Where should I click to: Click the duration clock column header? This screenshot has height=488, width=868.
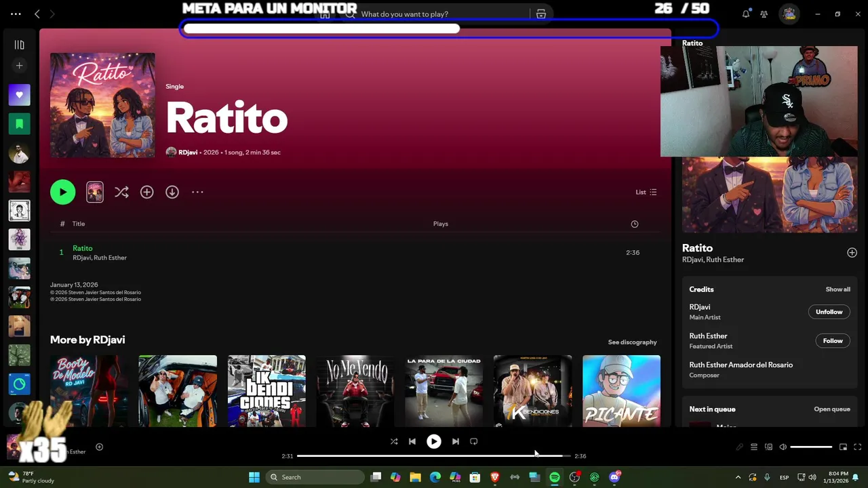pos(635,224)
